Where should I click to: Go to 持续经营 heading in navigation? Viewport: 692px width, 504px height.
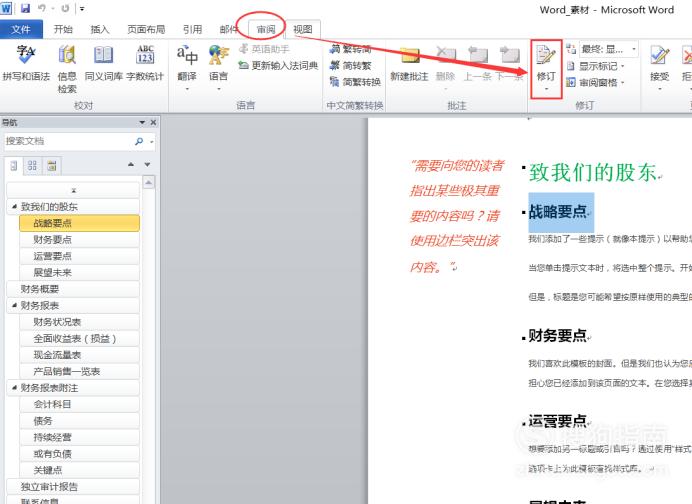coord(79,437)
